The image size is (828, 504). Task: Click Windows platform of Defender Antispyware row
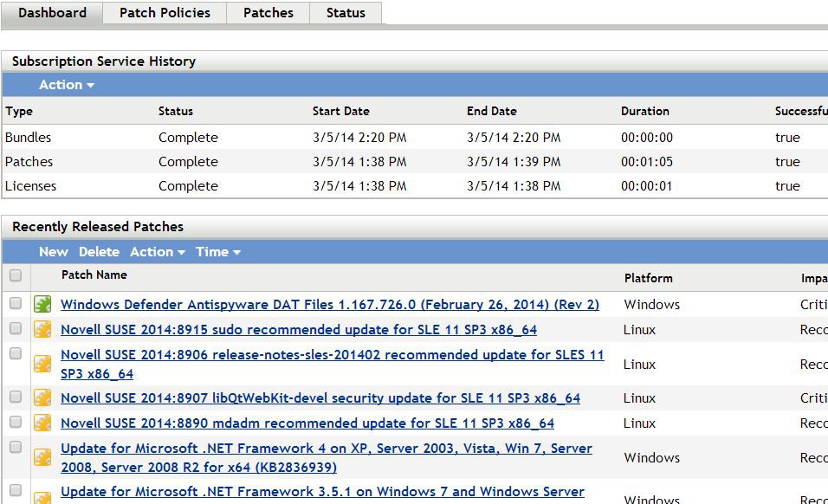point(651,305)
